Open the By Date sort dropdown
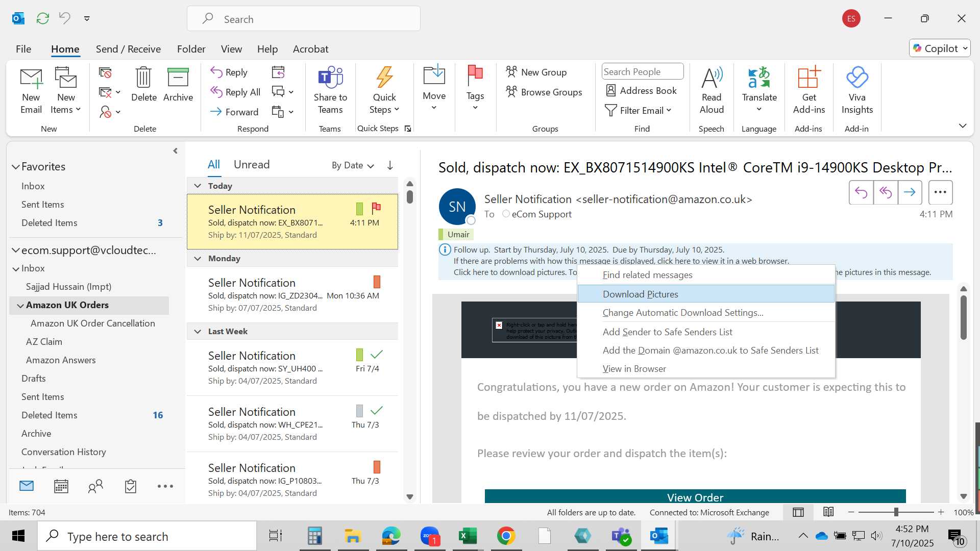980x551 pixels. tap(353, 165)
